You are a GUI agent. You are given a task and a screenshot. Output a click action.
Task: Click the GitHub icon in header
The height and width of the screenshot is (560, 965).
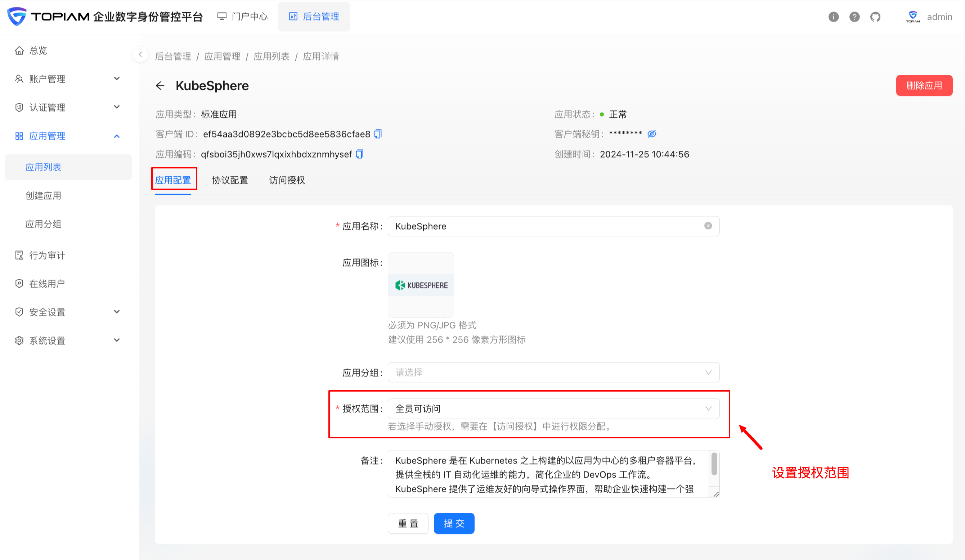click(x=875, y=17)
